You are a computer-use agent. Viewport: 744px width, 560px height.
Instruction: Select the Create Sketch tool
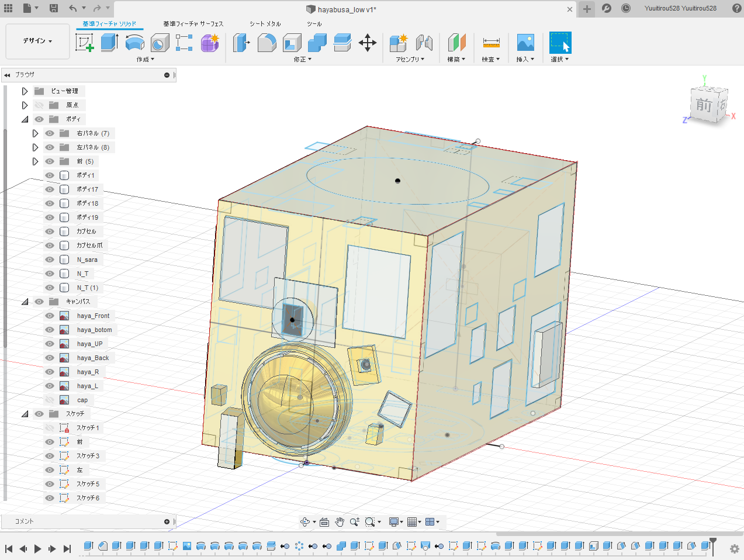(85, 43)
